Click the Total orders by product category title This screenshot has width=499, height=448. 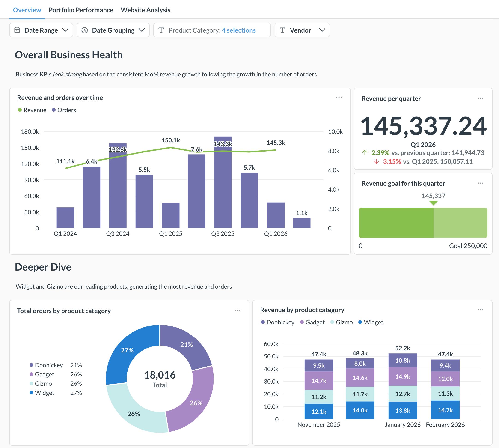64,311
